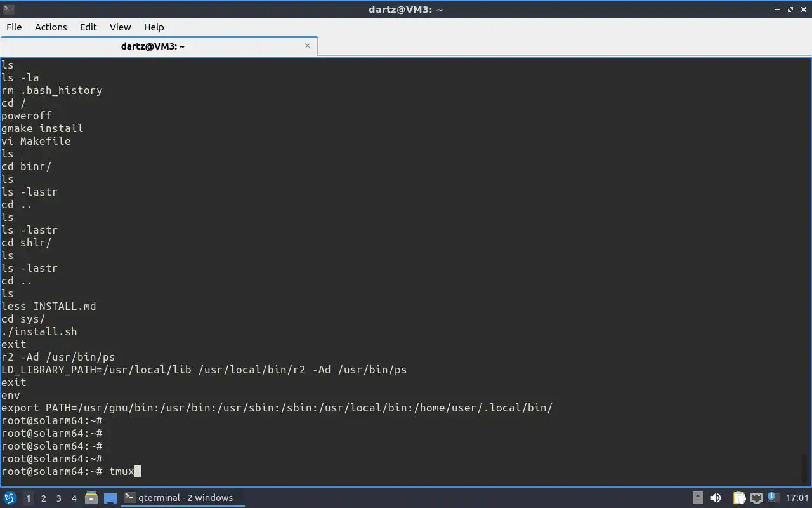Screen dimensions: 812x508
Task: Click the show desktop icon in taskbar
Action: click(110, 498)
